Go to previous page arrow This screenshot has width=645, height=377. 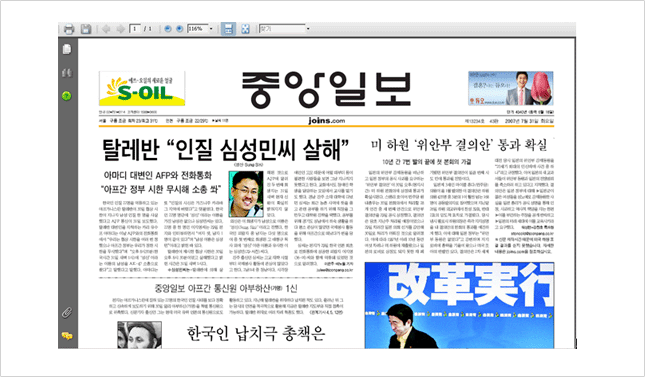(106, 29)
